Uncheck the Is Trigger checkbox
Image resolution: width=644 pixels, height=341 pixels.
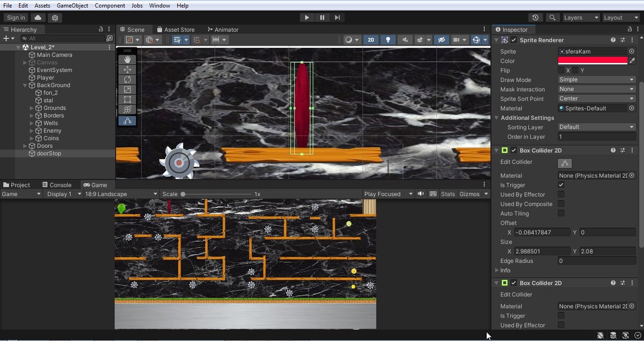[x=561, y=185]
